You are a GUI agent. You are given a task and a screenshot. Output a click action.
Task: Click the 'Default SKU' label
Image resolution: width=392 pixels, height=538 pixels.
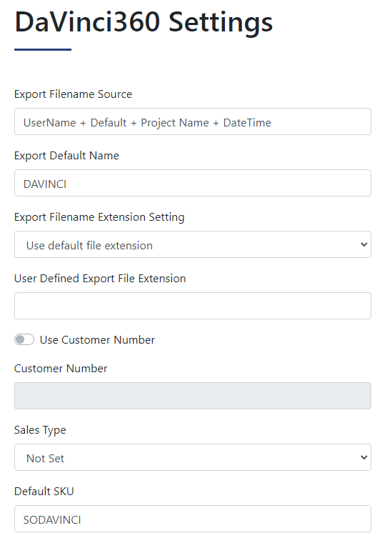pos(44,492)
